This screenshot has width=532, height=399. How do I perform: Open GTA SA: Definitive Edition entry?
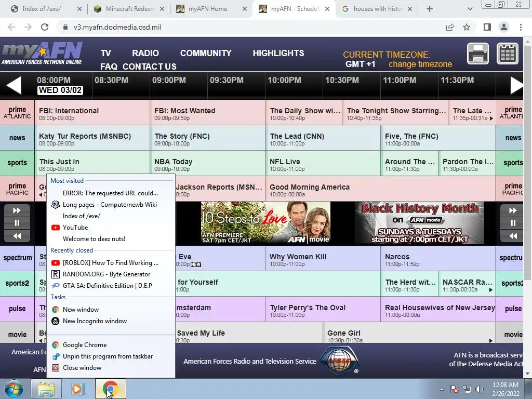coord(111,286)
